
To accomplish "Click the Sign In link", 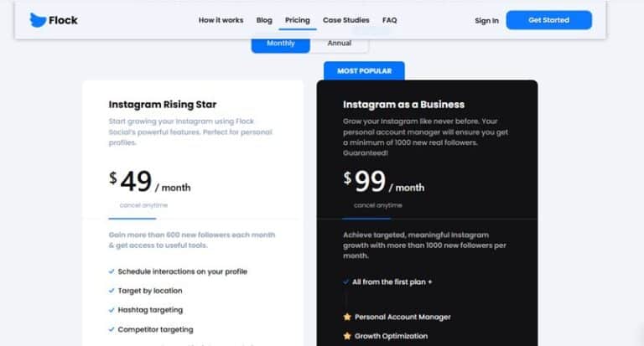I will click(486, 20).
